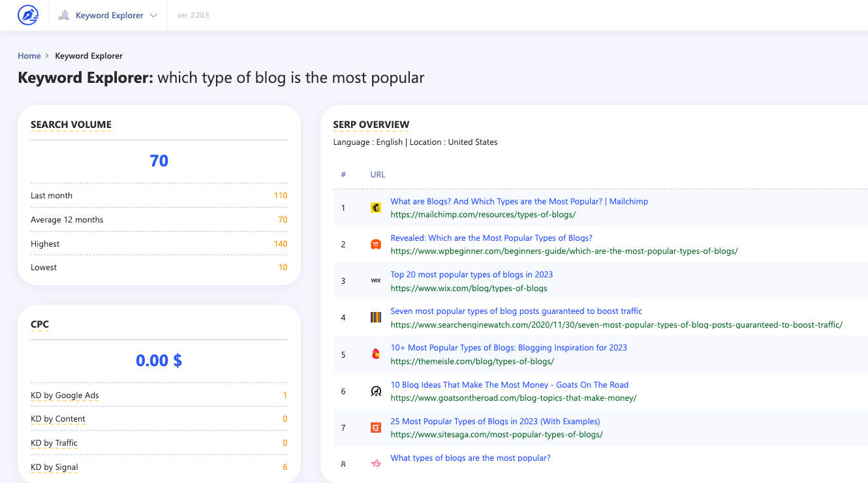
Task: Click the dashed SEARCH VOLUME heading
Action: [70, 124]
